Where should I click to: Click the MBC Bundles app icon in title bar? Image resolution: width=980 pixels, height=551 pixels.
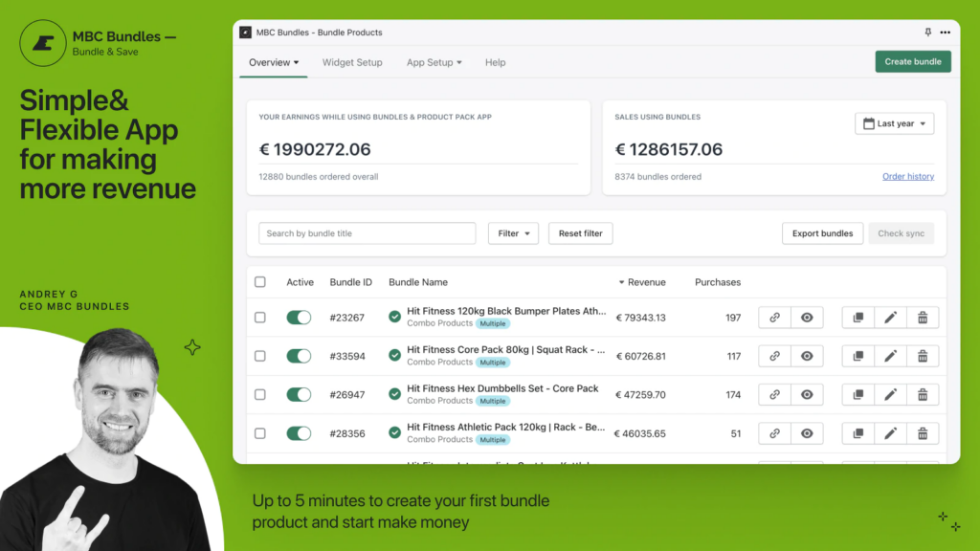tap(246, 33)
